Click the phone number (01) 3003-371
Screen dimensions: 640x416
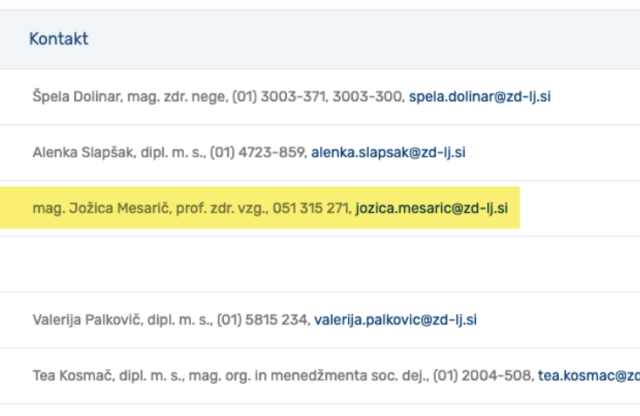278,97
